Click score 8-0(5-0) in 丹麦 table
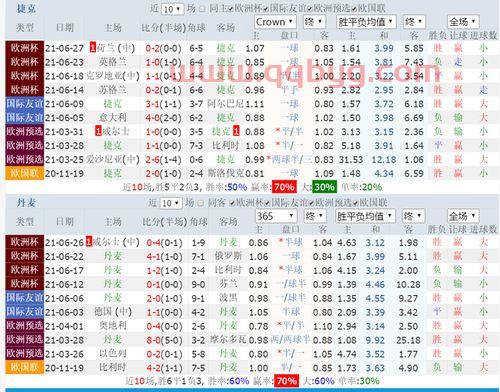This screenshot has width=500, height=392. click(165, 340)
